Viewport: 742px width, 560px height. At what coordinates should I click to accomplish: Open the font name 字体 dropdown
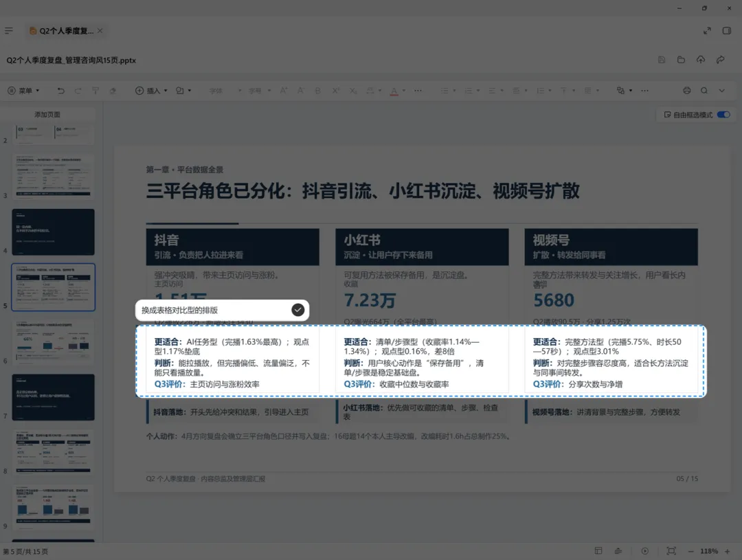tap(225, 91)
